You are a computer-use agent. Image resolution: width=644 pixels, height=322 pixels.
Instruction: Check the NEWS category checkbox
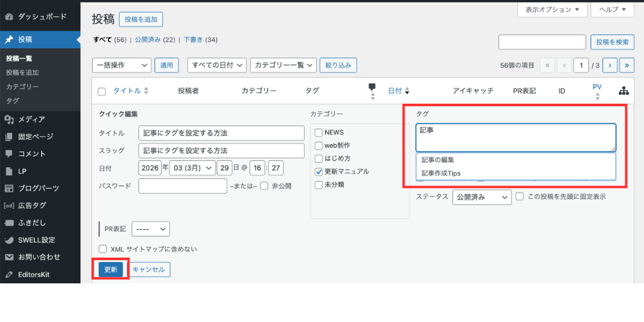pyautogui.click(x=319, y=132)
